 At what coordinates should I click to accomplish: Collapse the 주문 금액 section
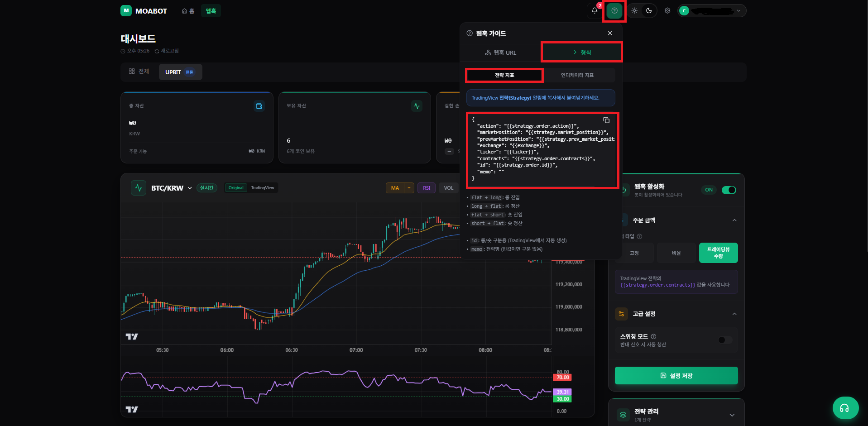click(x=734, y=220)
